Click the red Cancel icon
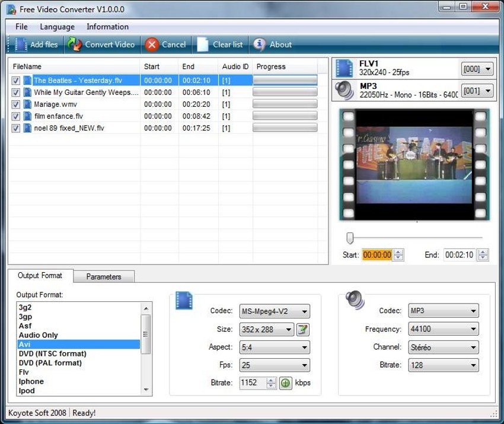Screen dimensions: 504x424 152,44
